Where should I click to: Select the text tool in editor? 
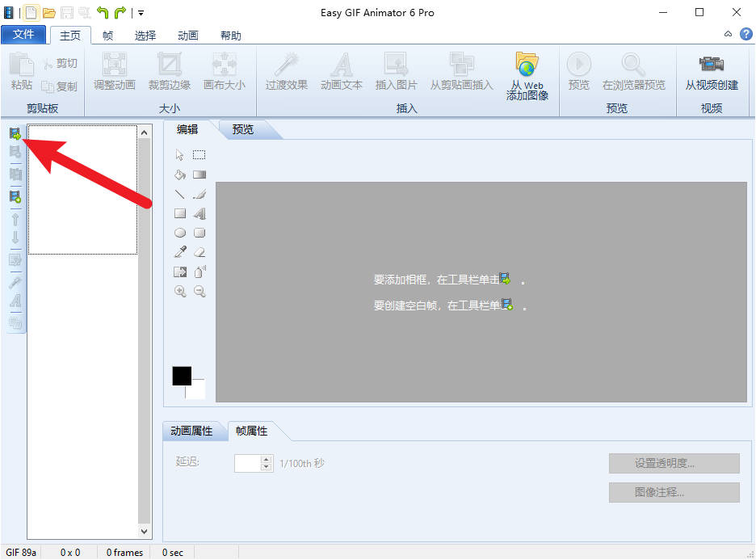pos(199,213)
